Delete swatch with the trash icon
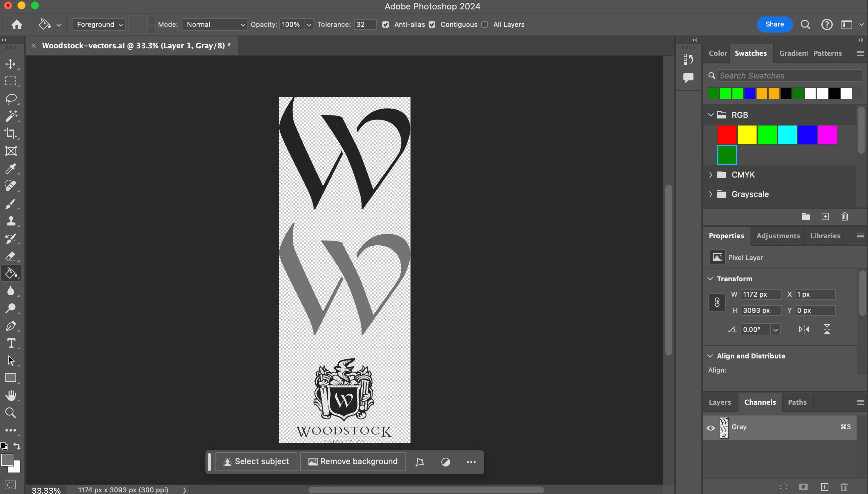868x494 pixels. (845, 216)
